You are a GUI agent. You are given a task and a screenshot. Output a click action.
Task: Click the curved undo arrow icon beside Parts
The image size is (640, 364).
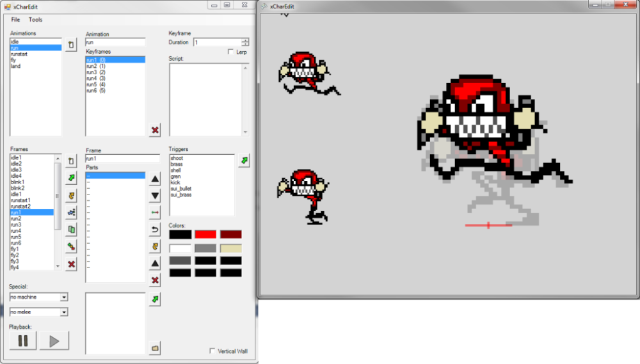(155, 230)
